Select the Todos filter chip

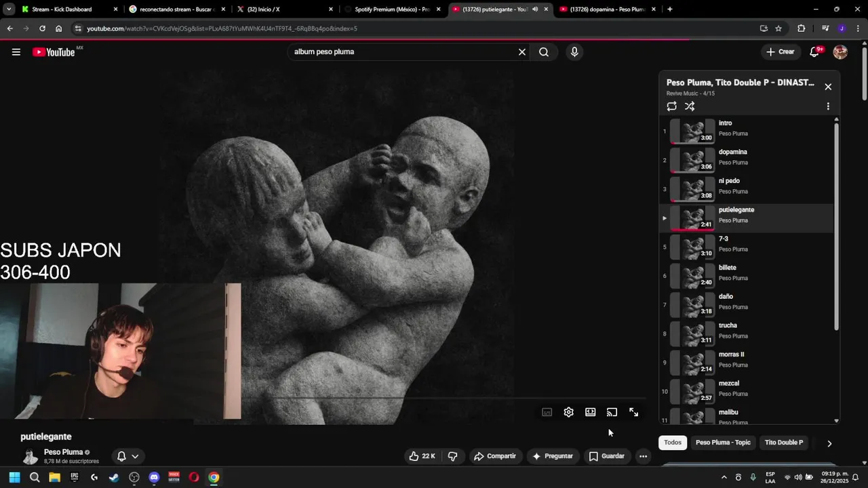coord(673,443)
